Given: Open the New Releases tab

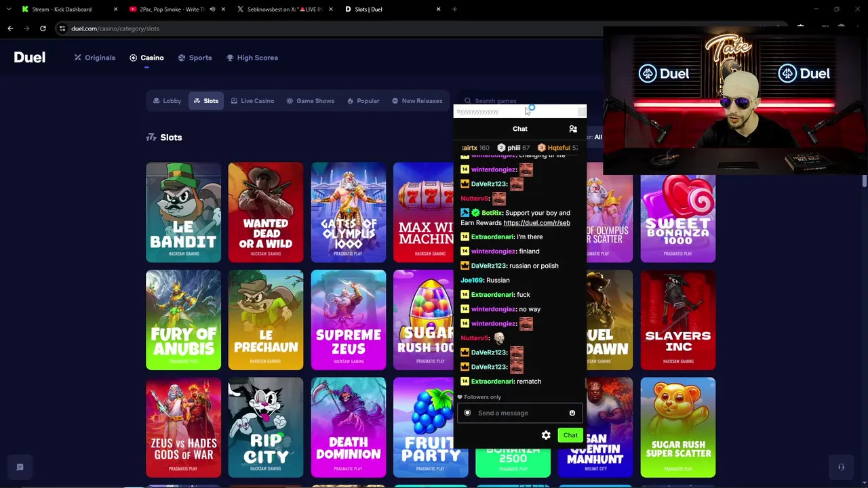Looking at the screenshot, I should tap(417, 101).
